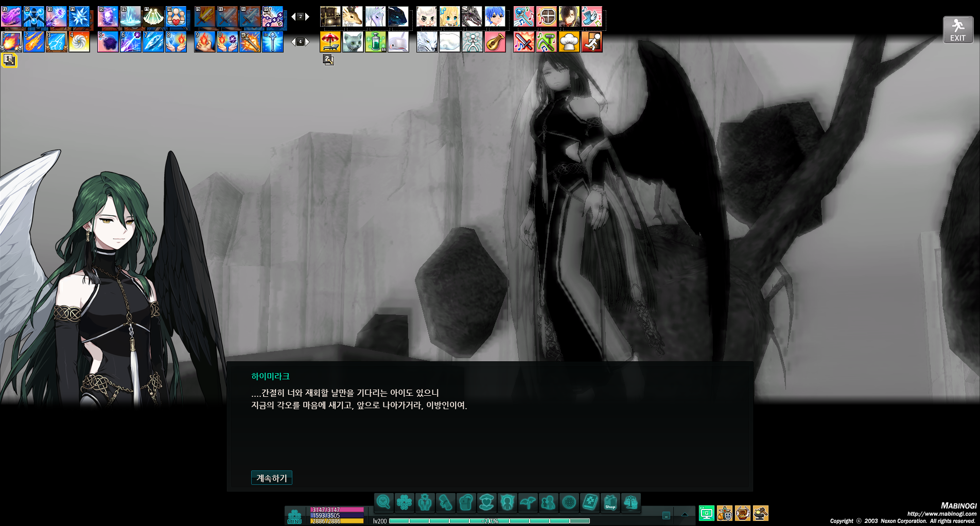Open the sprout growth menu icon
The height and width of the screenshot is (526, 980).
tap(528, 502)
